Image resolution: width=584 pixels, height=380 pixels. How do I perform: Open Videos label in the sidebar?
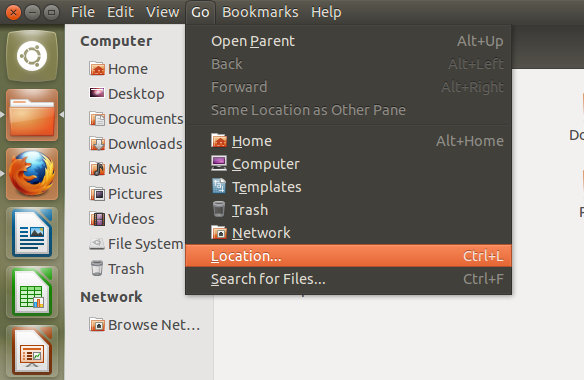click(131, 219)
